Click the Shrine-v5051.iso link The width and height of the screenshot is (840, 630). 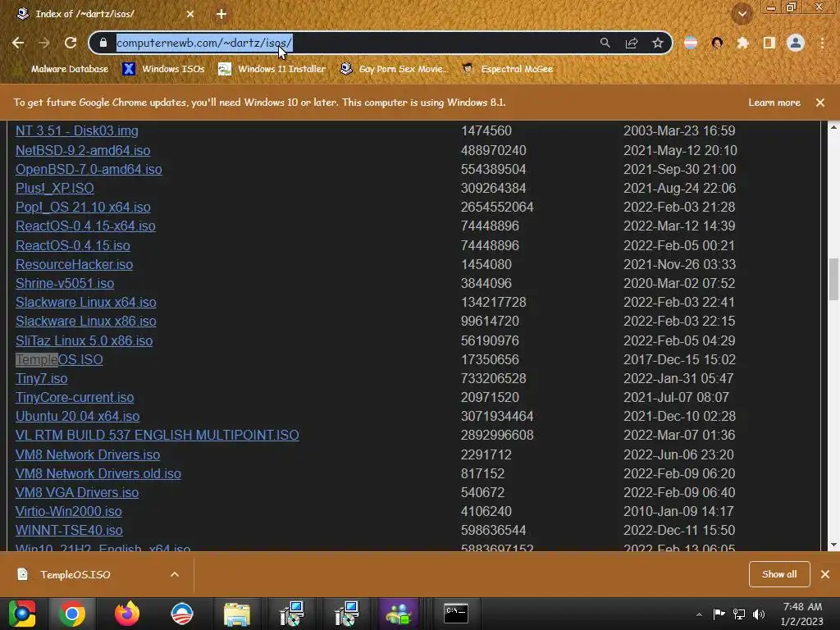[65, 283]
